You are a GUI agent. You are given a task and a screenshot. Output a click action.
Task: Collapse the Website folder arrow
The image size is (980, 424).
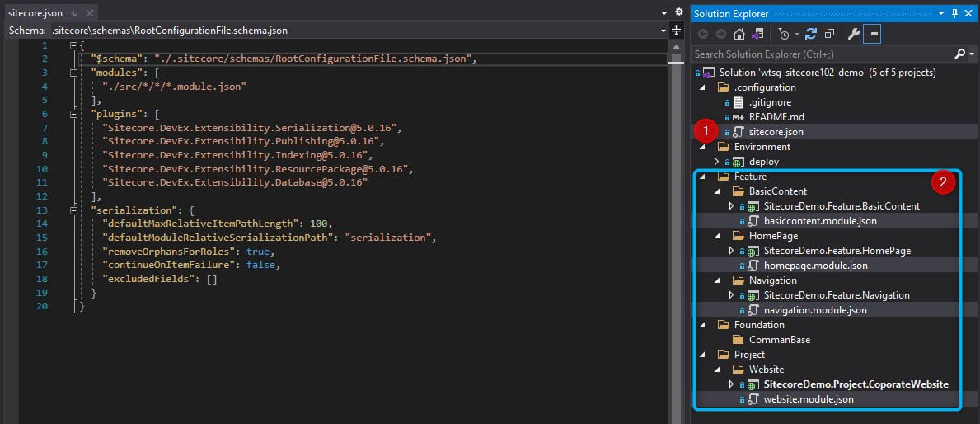(x=717, y=370)
